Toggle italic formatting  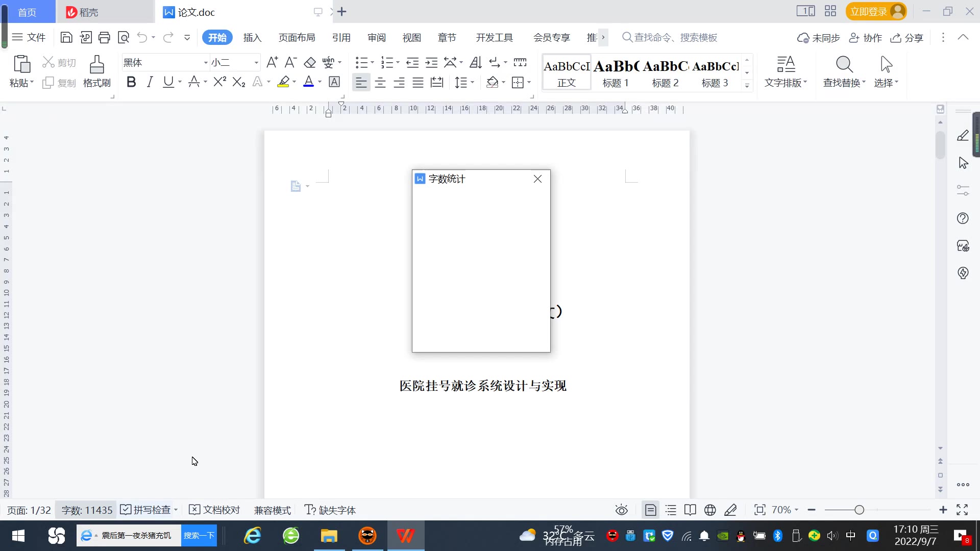[x=150, y=82]
